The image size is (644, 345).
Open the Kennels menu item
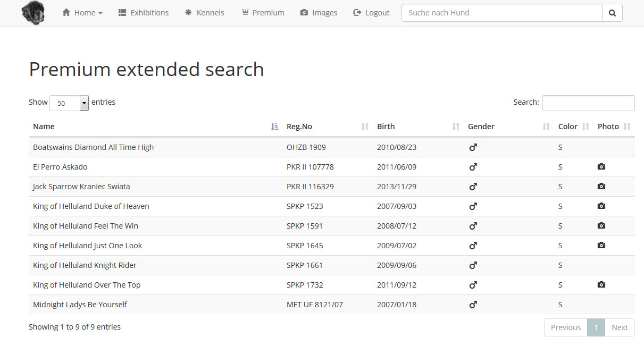pos(204,13)
